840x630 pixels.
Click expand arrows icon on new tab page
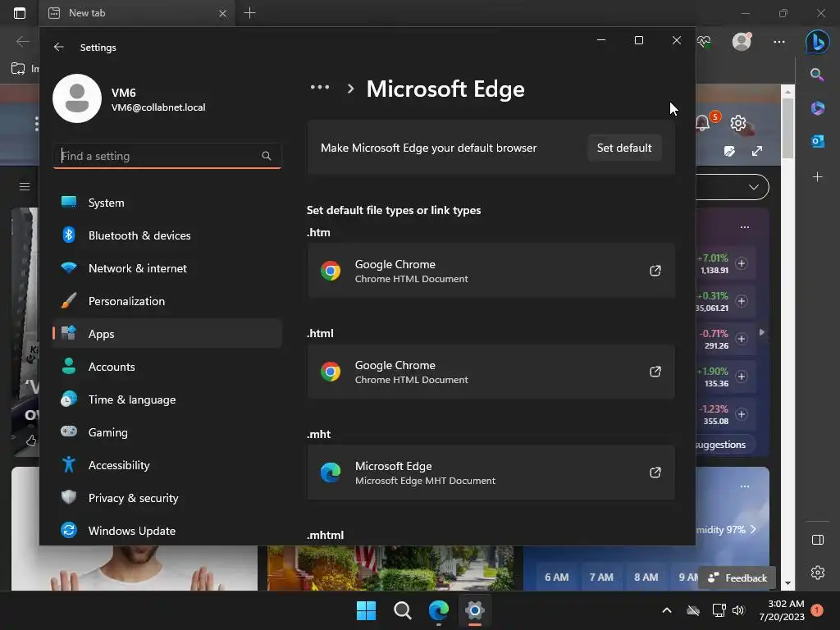pos(757,152)
